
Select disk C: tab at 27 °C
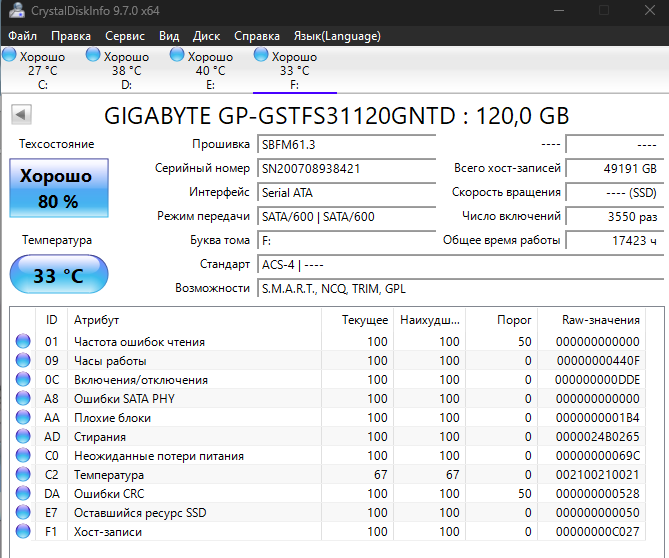coord(42,70)
